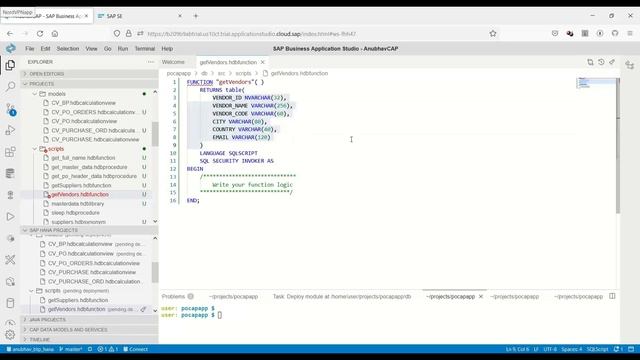Click the master branch in status bar
Image resolution: width=640 pixels, height=360 pixels.
click(x=71, y=349)
